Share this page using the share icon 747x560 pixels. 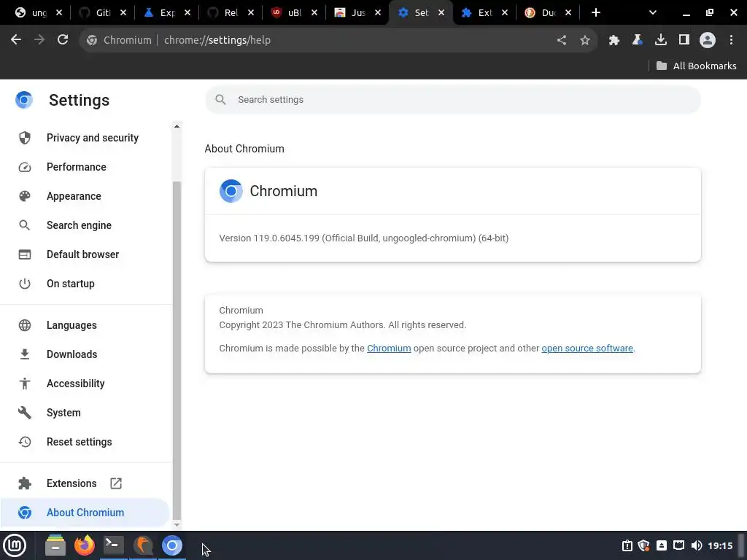pos(562,40)
